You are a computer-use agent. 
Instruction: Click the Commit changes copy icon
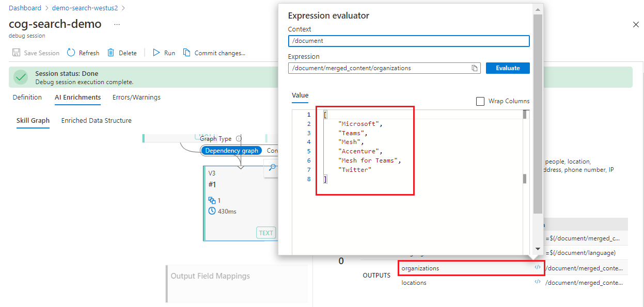coord(187,53)
